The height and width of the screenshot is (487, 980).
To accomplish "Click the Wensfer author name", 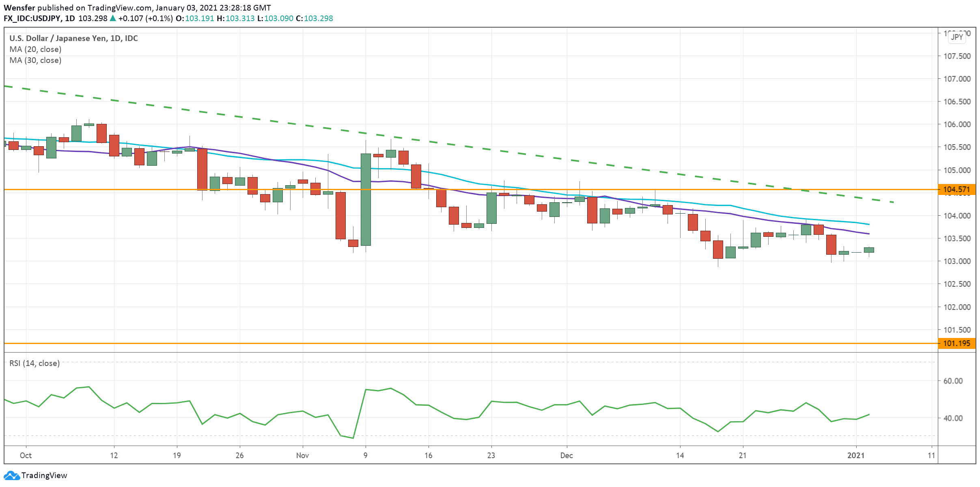I will (x=19, y=7).
